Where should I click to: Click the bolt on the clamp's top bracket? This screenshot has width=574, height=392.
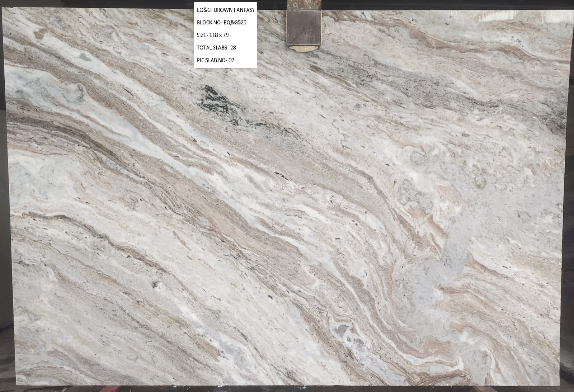(x=295, y=5)
